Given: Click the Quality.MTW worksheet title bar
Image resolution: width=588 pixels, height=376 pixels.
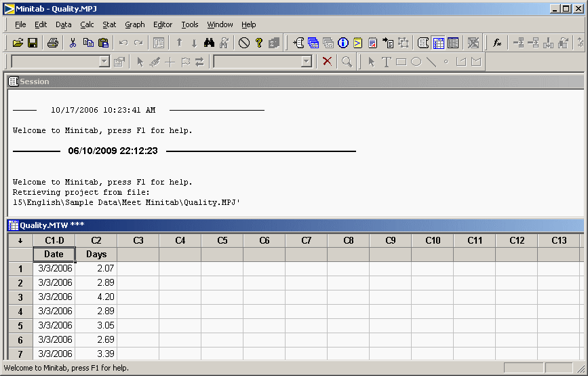Looking at the screenshot, I should [296, 225].
